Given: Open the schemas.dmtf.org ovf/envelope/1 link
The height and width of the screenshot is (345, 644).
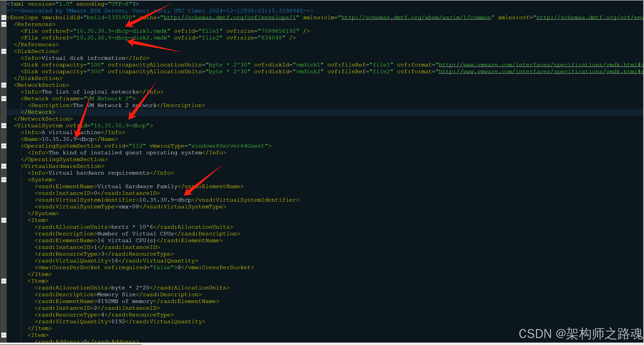Looking at the screenshot, I should 230,17.
